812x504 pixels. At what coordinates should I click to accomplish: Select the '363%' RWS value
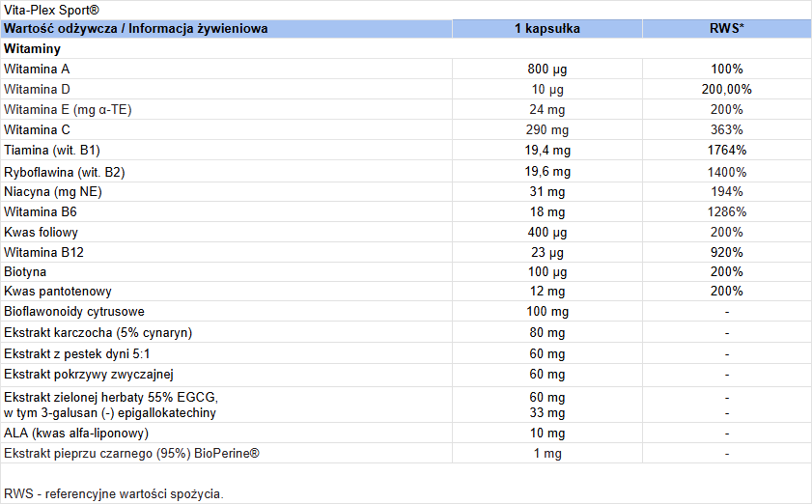(x=727, y=129)
